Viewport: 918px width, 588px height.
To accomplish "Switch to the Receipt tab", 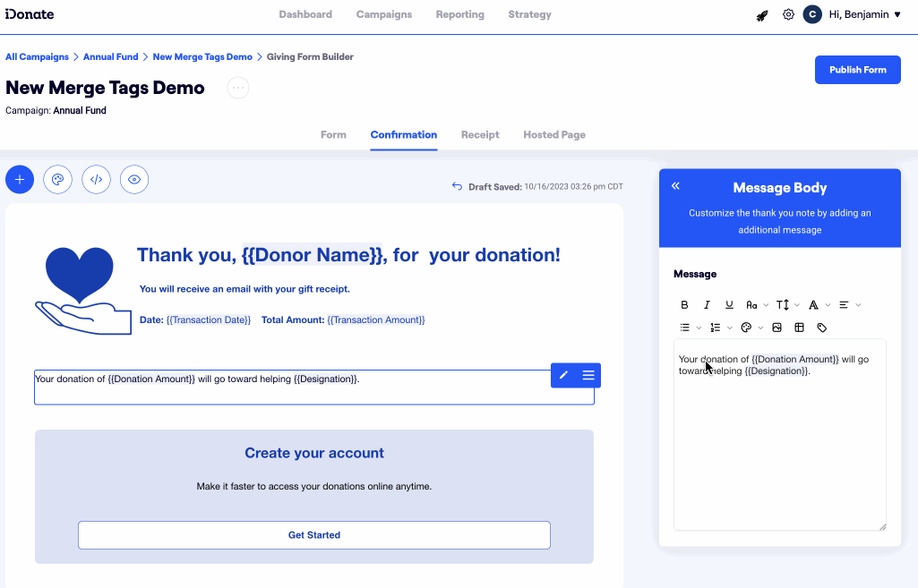I will tap(480, 135).
